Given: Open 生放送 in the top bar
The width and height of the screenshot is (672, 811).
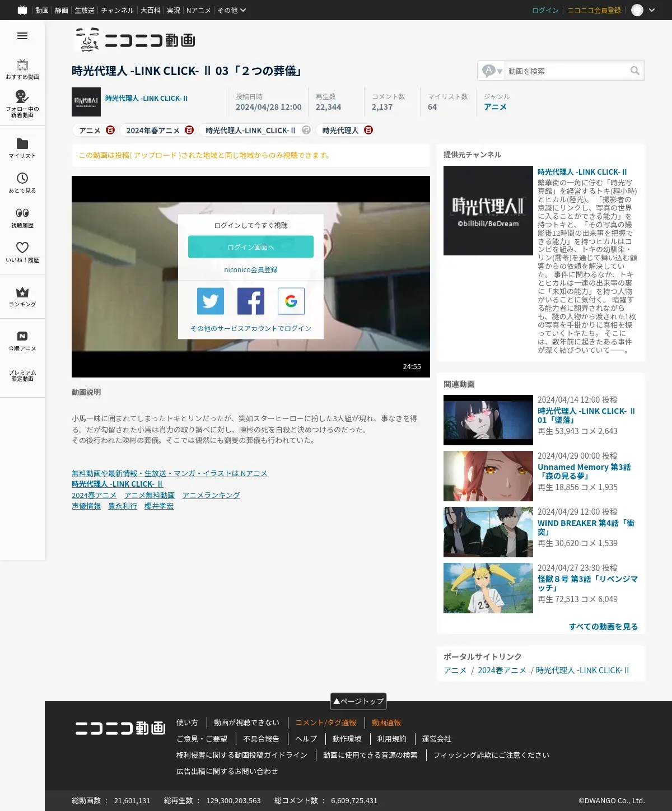Looking at the screenshot, I should [85, 10].
